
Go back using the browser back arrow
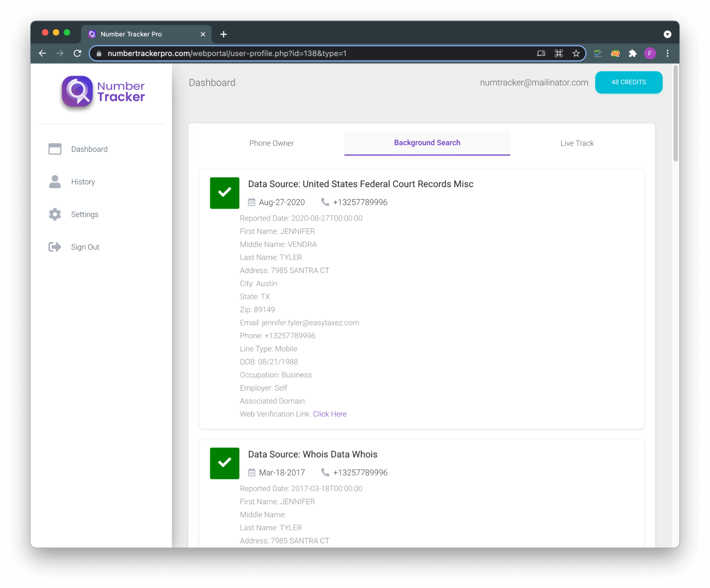tap(43, 53)
